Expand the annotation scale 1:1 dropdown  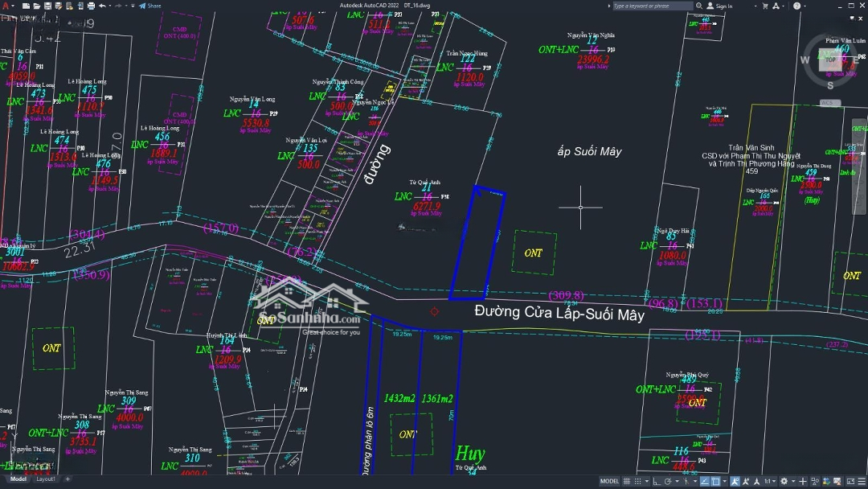click(769, 481)
